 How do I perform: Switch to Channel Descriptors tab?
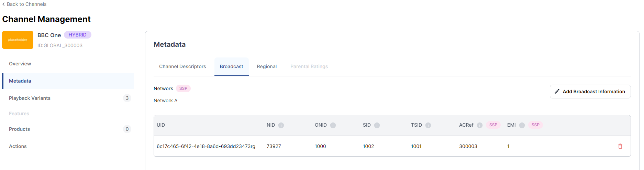pyautogui.click(x=182, y=66)
